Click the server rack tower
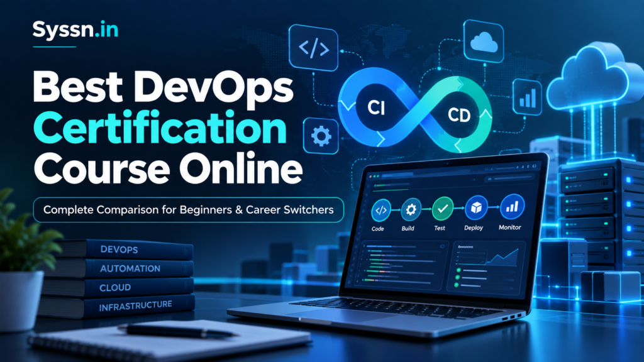644x362 pixels. (x=601, y=214)
